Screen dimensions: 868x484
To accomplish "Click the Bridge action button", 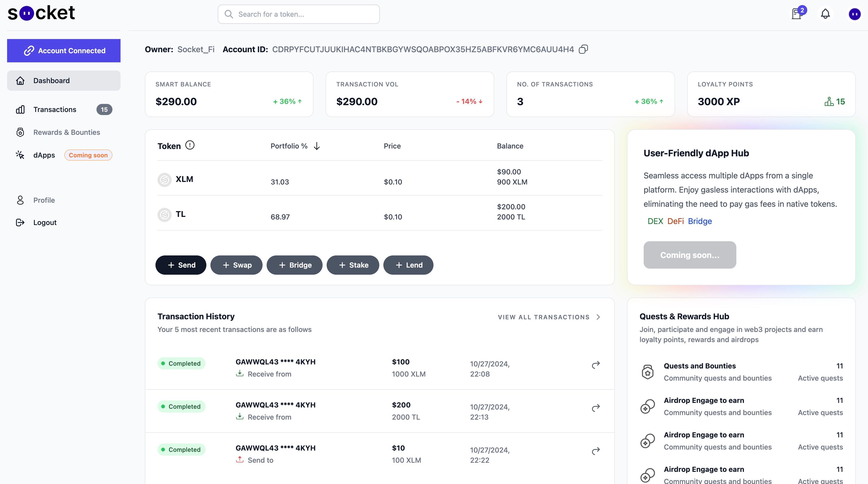I will [x=294, y=265].
